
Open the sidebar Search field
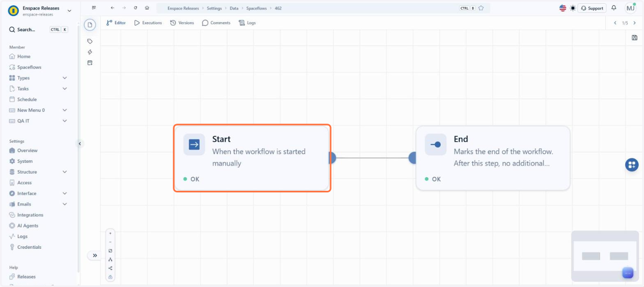point(39,30)
